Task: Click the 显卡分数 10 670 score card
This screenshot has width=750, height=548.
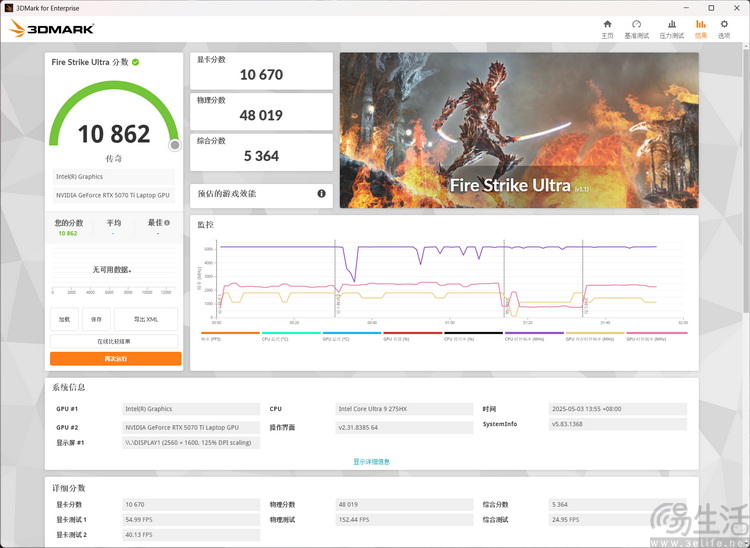Action: pos(261,71)
